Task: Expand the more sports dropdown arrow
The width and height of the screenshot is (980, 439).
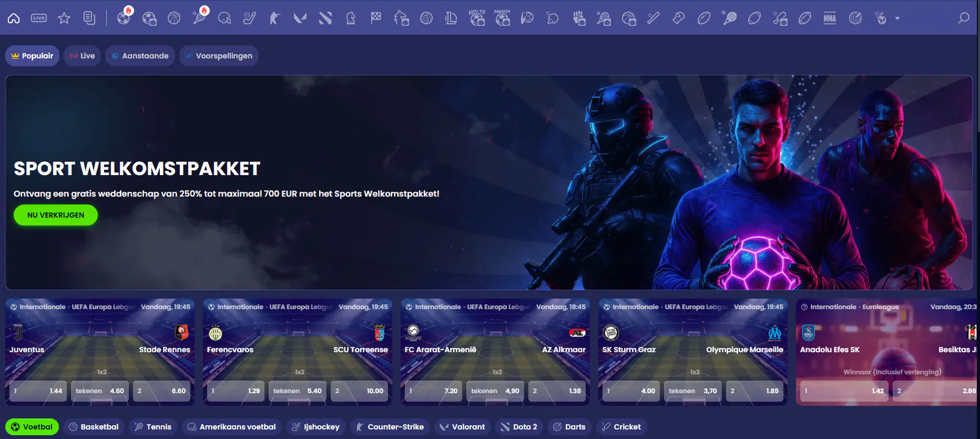Action: click(x=897, y=18)
